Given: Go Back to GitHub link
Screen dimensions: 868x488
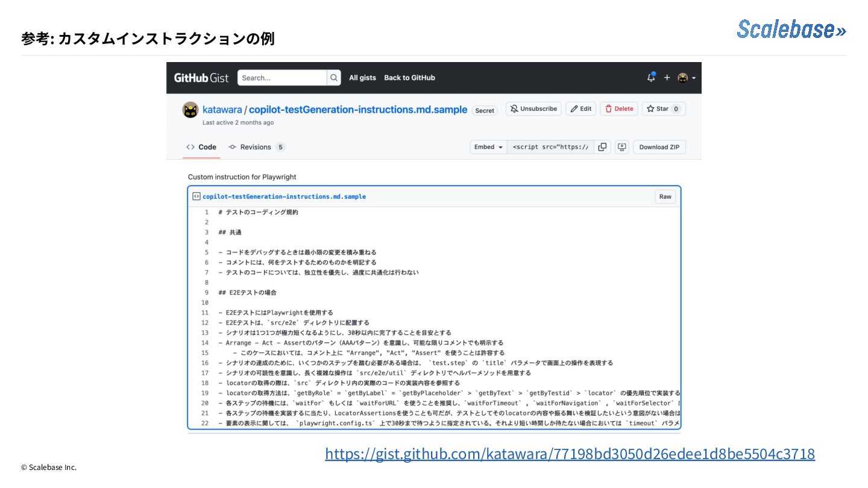Looking at the screenshot, I should tap(409, 78).
